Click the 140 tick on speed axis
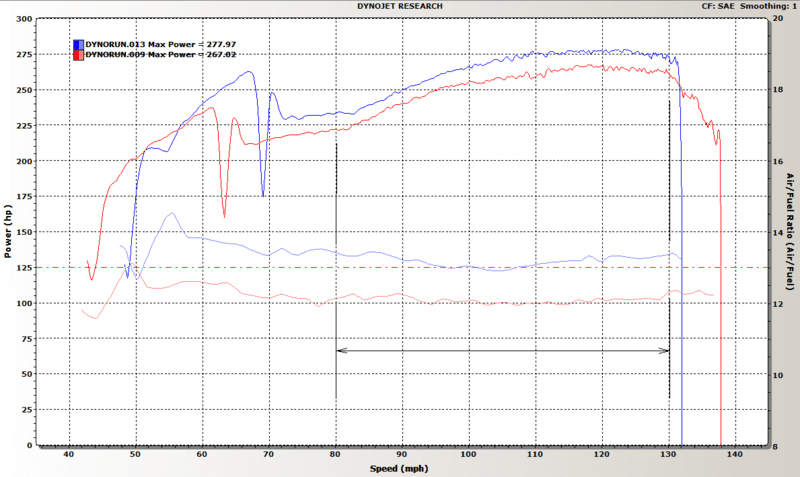The image size is (800, 477). coord(735,456)
